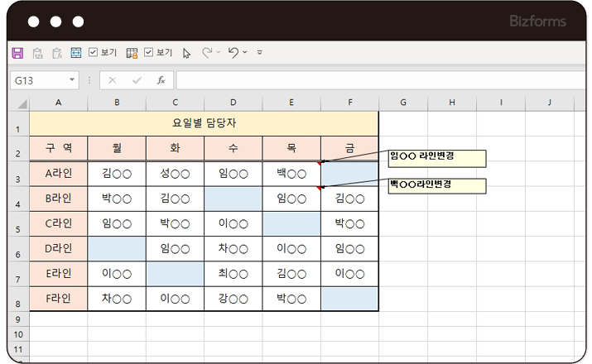Select column G header
Image resolution: width=592 pixels, height=364 pixels.
point(402,102)
